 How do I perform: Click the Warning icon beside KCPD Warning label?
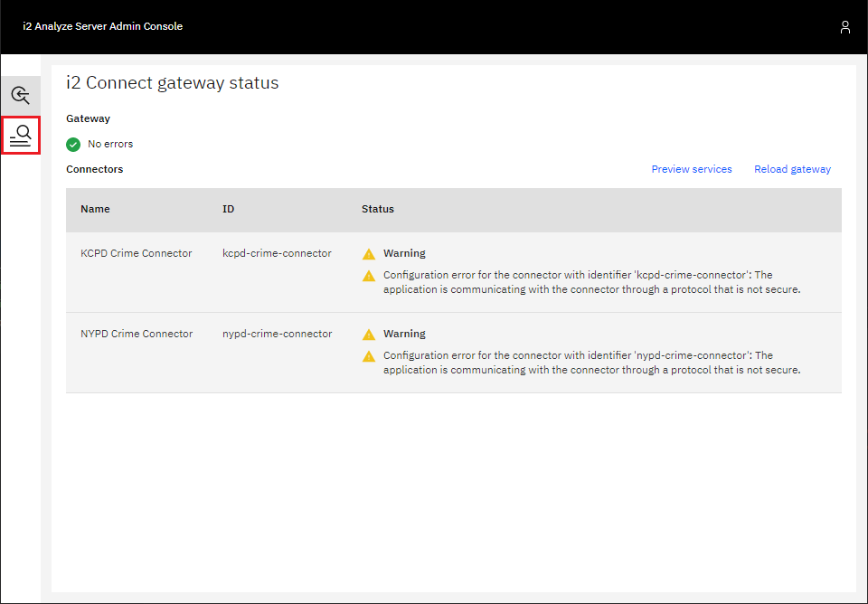(369, 253)
